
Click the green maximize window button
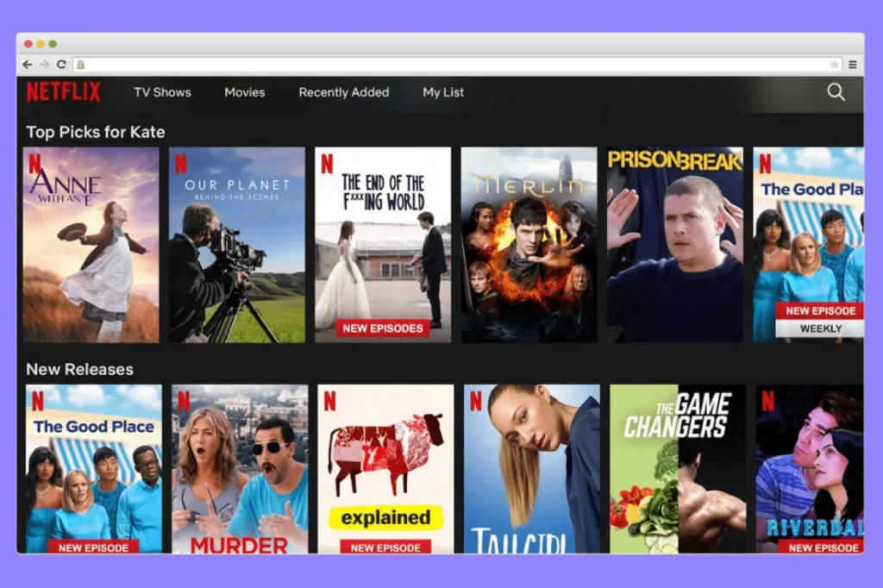coord(53,44)
